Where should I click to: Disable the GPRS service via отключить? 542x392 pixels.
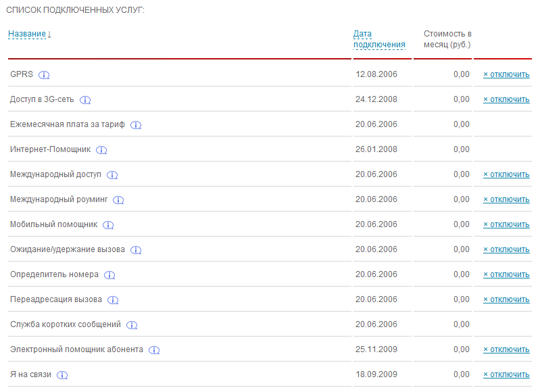(506, 74)
